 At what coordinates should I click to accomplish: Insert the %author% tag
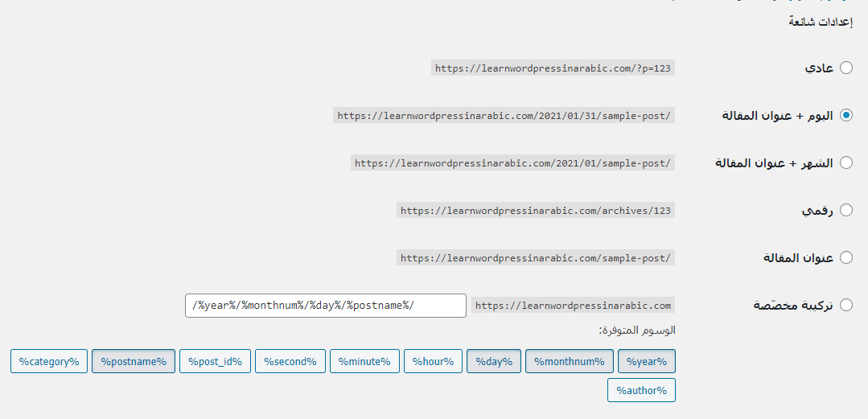(642, 390)
